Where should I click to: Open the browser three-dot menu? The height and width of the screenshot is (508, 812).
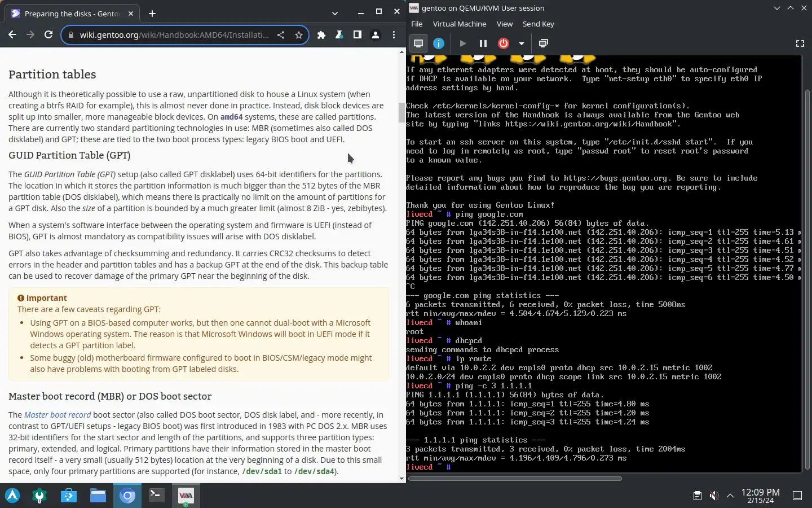click(x=394, y=35)
